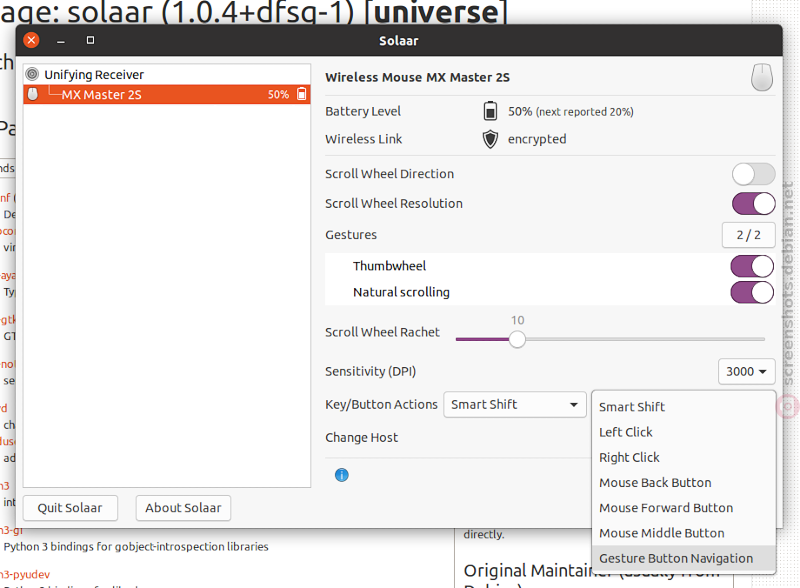Select Left Click in the dropdown list
Screen dimensions: 800x588
click(x=684, y=432)
